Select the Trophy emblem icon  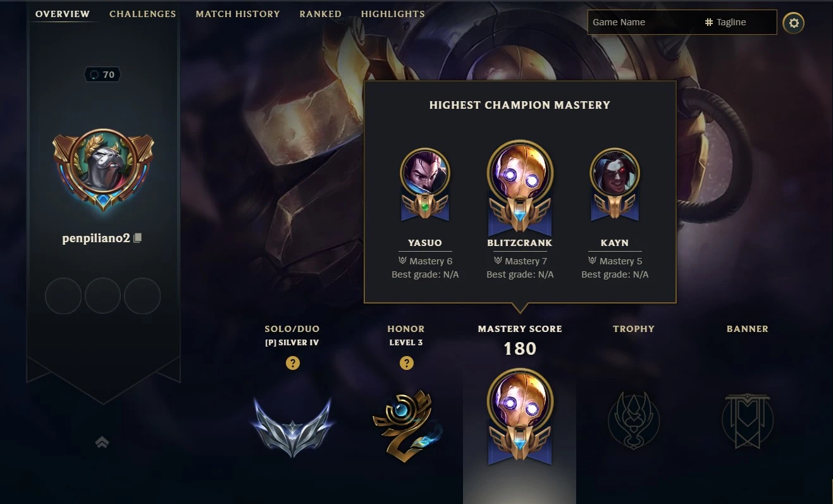pyautogui.click(x=634, y=419)
